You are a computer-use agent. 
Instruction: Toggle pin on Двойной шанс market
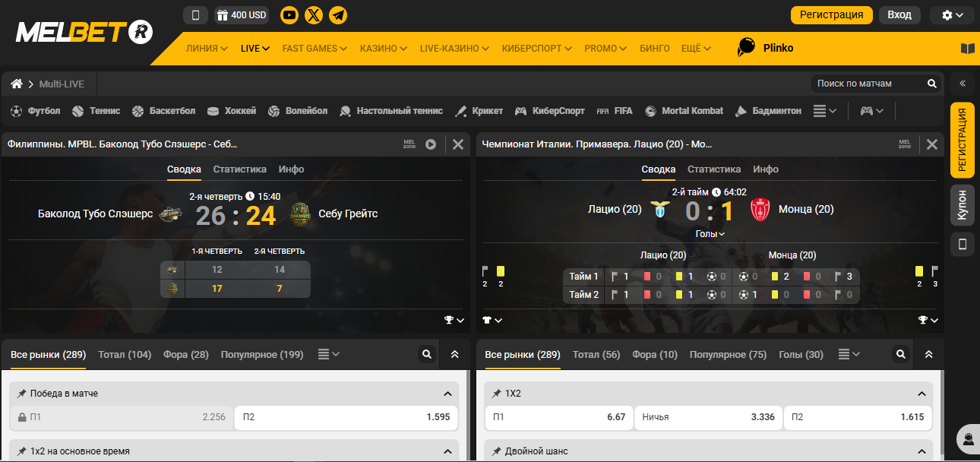[497, 451]
